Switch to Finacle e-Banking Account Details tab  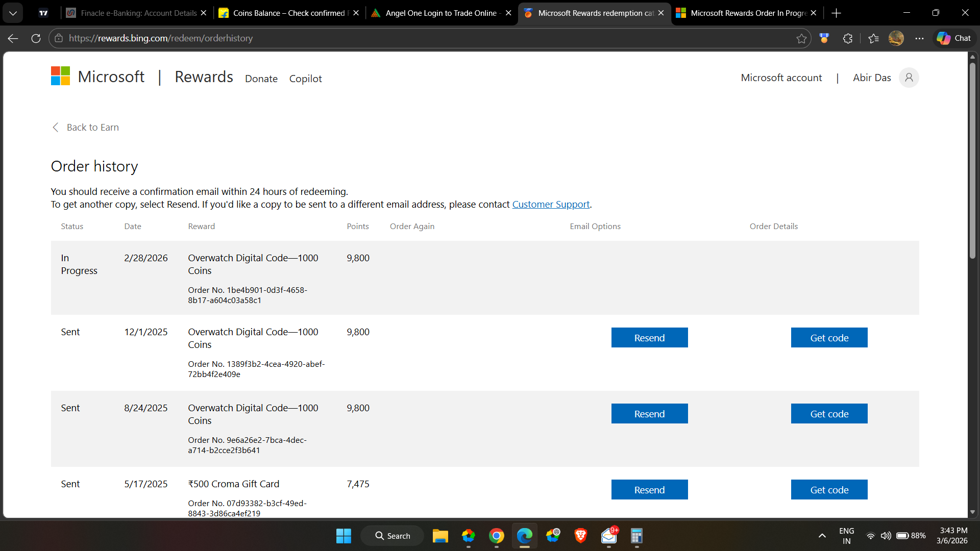(x=136, y=13)
